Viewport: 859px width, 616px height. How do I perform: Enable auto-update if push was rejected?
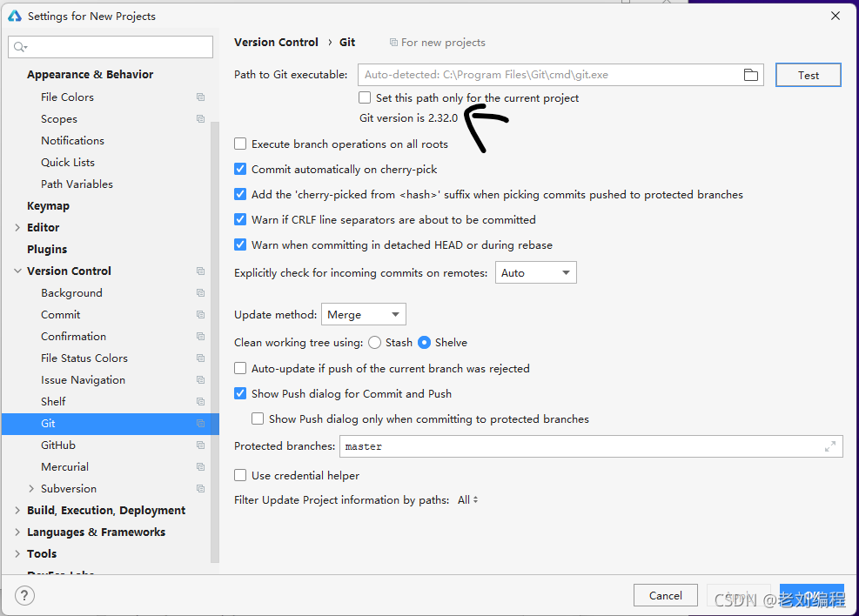[240, 369]
